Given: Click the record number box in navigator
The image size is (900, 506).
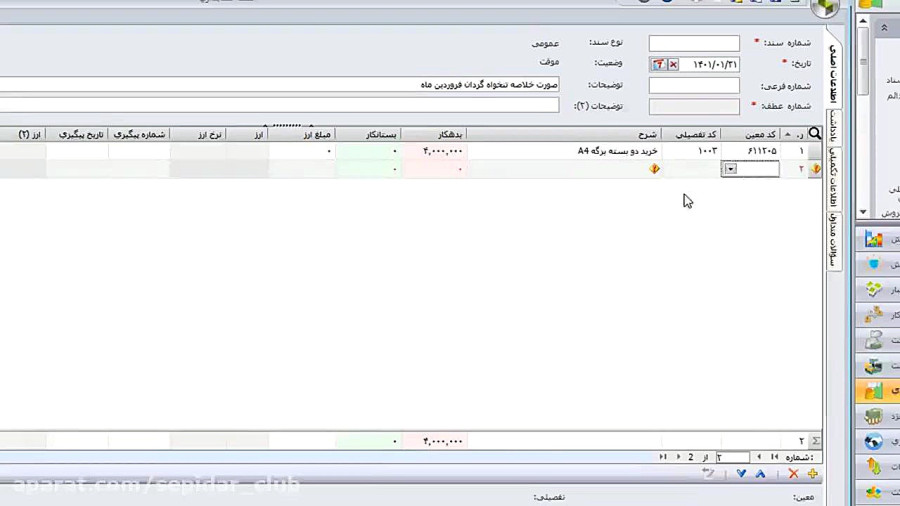Looking at the screenshot, I should point(732,457).
